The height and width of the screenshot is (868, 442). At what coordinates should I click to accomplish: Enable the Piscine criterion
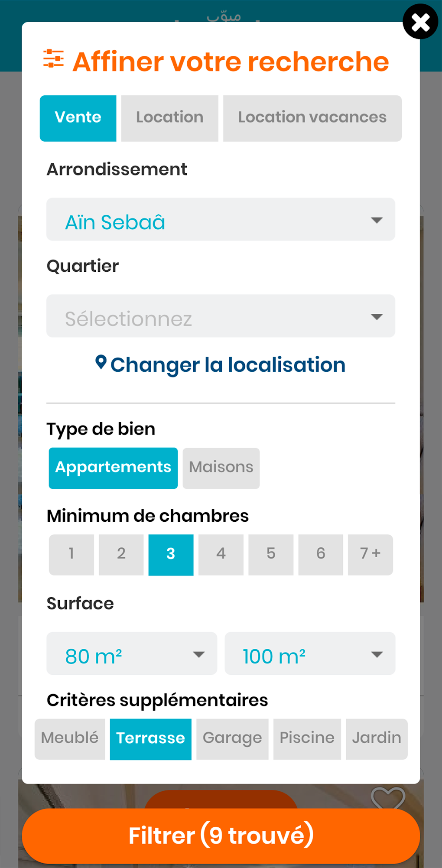tap(307, 739)
